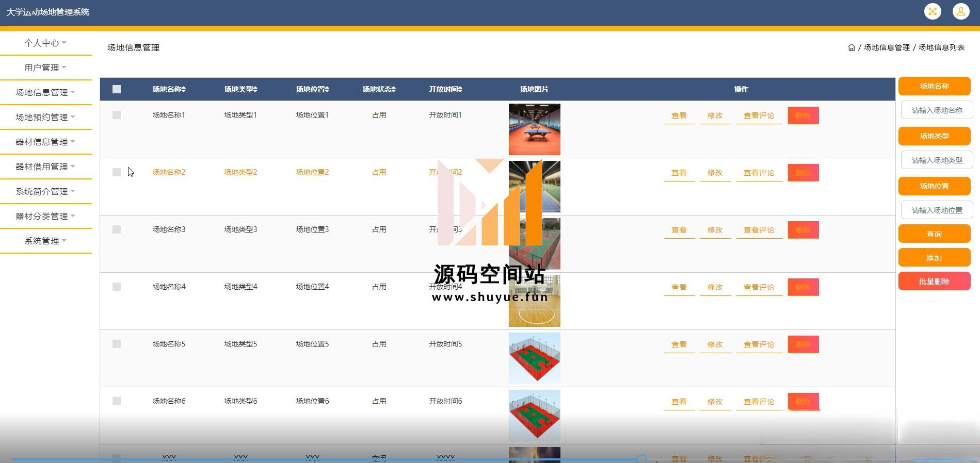This screenshot has width=980, height=463.
Task: Click the home icon in breadcrumb
Action: click(852, 47)
